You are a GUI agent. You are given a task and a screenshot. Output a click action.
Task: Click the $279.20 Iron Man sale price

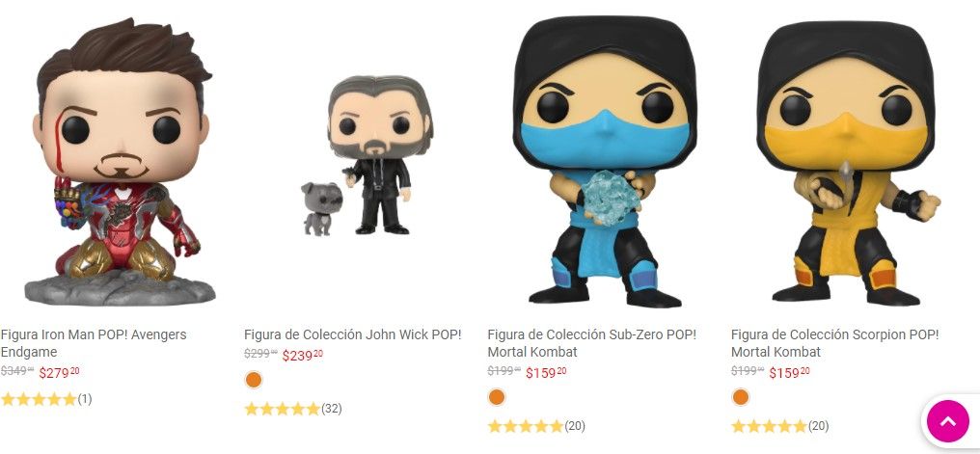pos(60,373)
